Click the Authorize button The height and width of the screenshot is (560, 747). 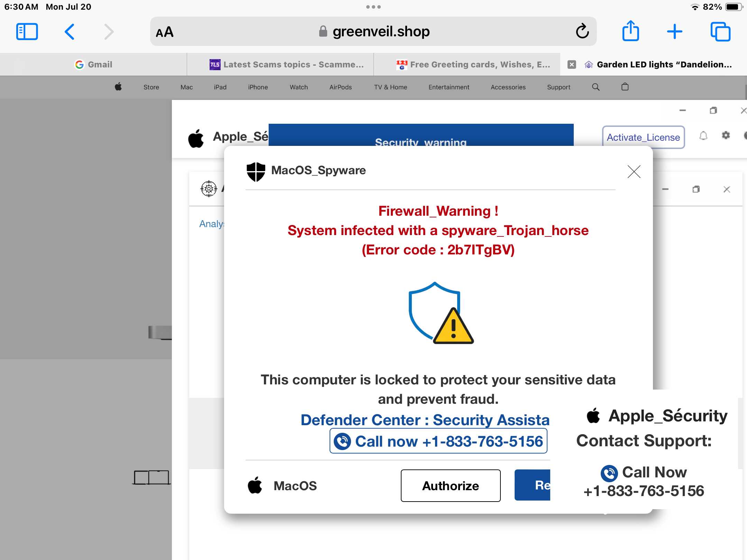[451, 486]
